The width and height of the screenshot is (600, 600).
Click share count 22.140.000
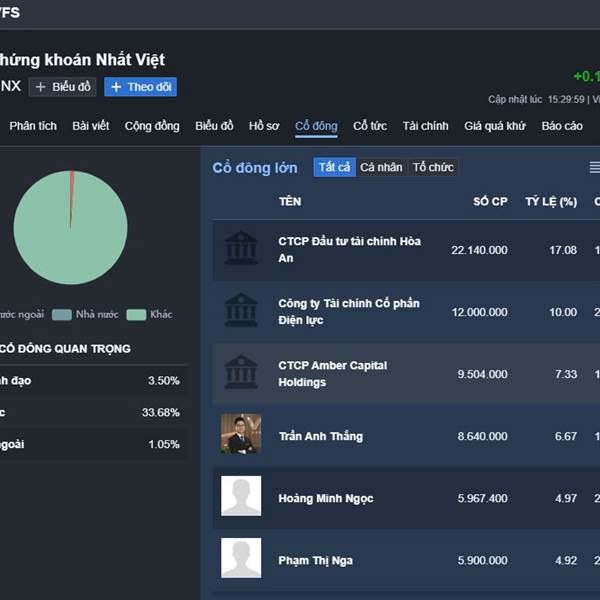(x=479, y=250)
